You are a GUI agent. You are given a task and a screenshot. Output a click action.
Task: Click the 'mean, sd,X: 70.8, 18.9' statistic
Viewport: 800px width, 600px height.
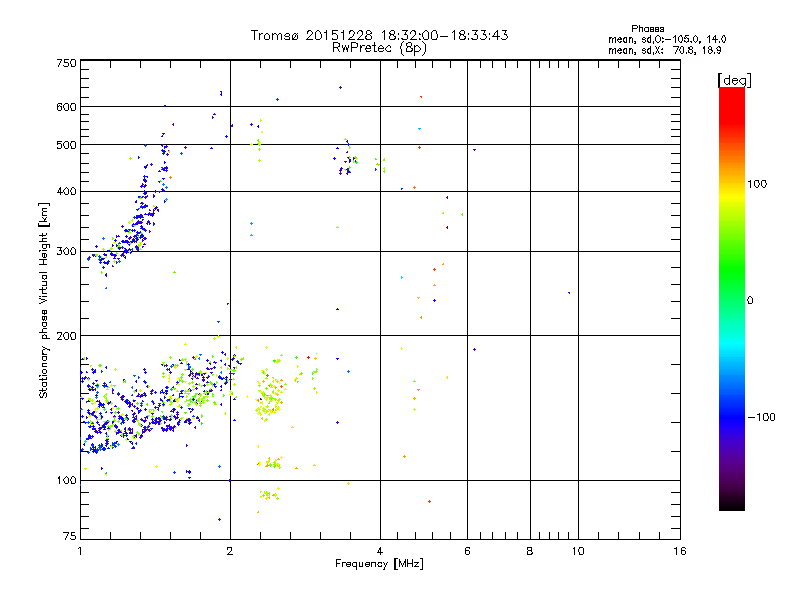pos(664,50)
